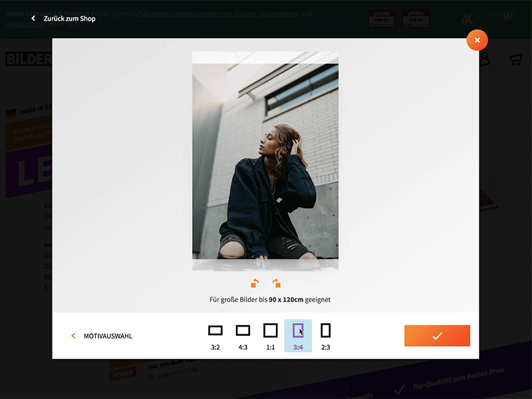Go back via Zurück zum Shop
The height and width of the screenshot is (399, 532).
point(68,18)
